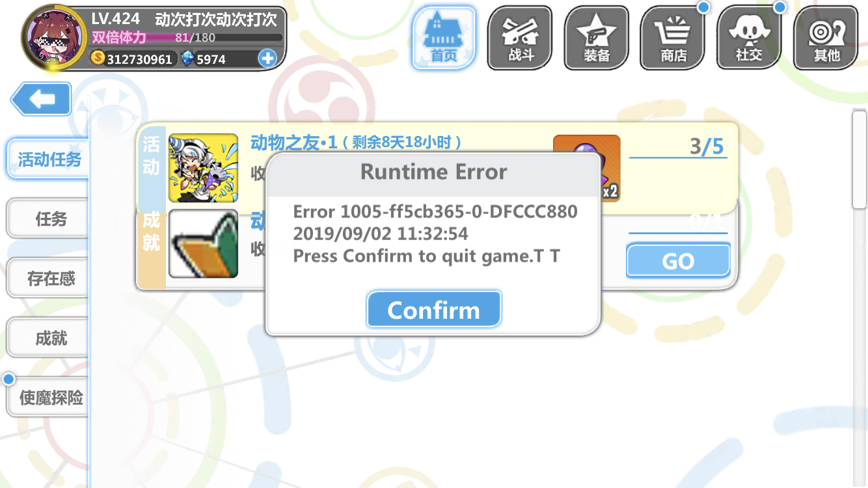Open the 社交 social icon
868x488 pixels.
pyautogui.click(x=750, y=38)
